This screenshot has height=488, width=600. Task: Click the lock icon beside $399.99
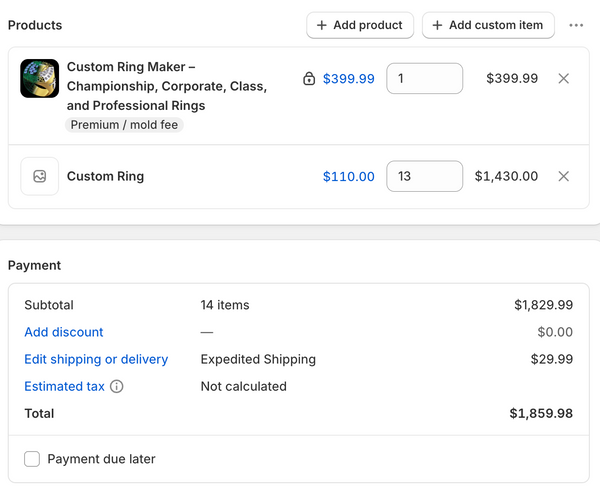pyautogui.click(x=309, y=78)
